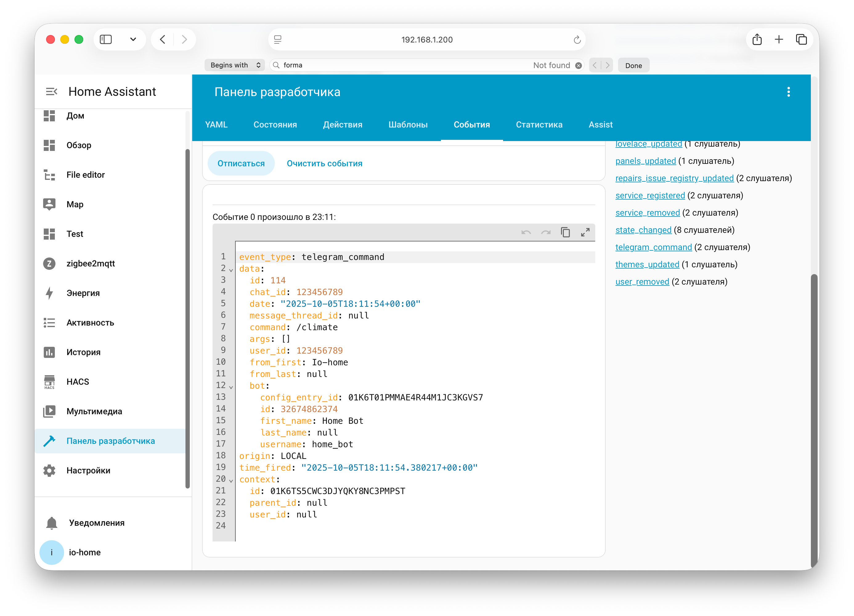This screenshot has width=854, height=616.
Task: Copy event YAML with the copy icon
Action: coord(565,232)
